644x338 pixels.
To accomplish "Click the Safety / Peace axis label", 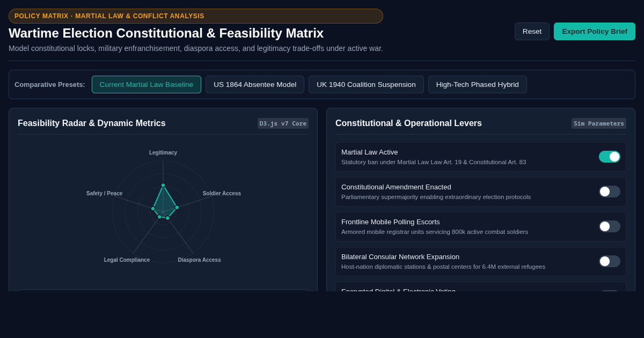I will pyautogui.click(x=105, y=194).
